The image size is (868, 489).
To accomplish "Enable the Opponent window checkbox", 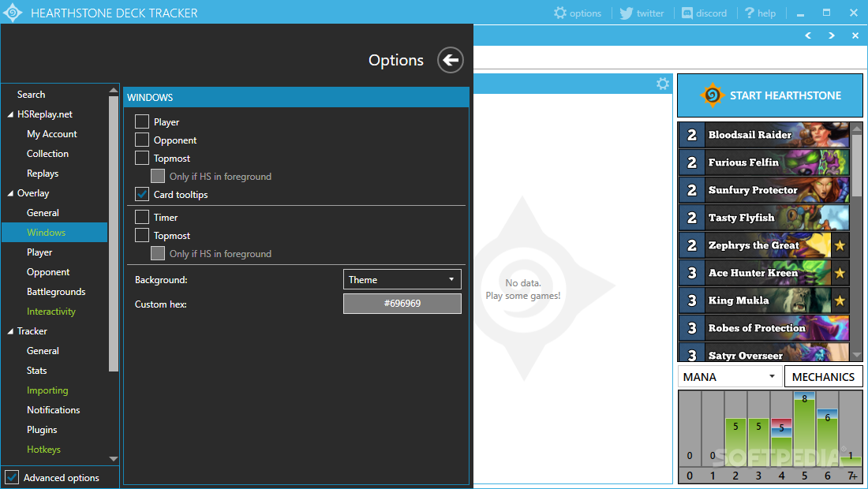I will click(x=142, y=140).
